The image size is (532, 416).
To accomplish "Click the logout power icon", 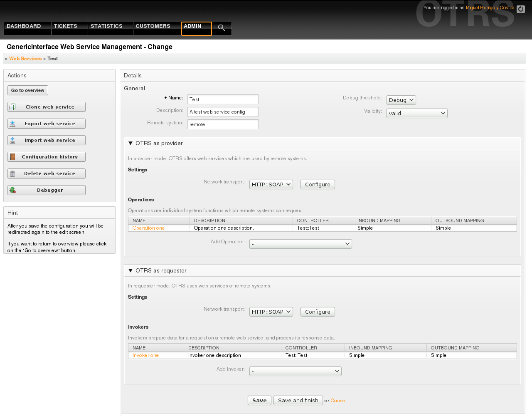I will [520, 9].
